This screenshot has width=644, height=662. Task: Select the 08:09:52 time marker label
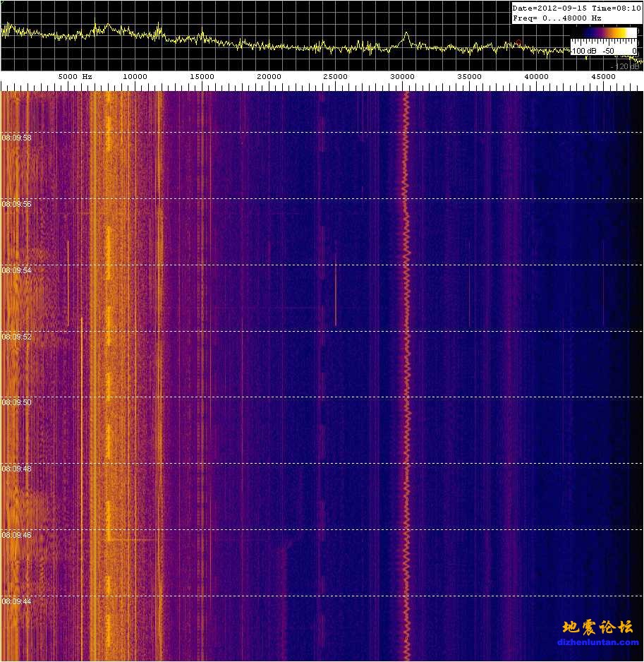click(x=16, y=337)
